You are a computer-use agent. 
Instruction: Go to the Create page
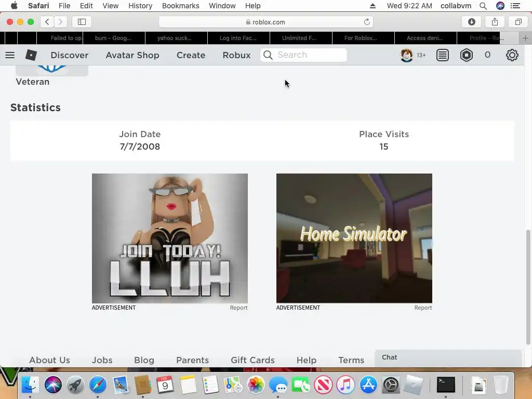191,55
